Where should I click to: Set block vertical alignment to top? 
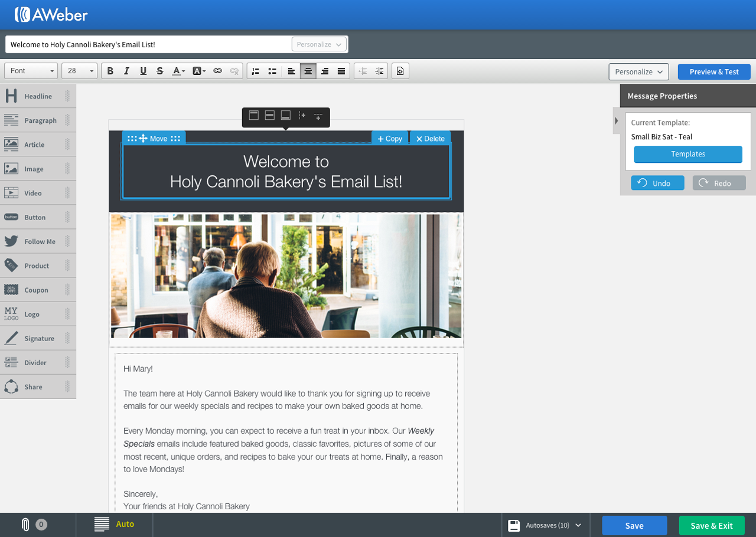tap(254, 116)
